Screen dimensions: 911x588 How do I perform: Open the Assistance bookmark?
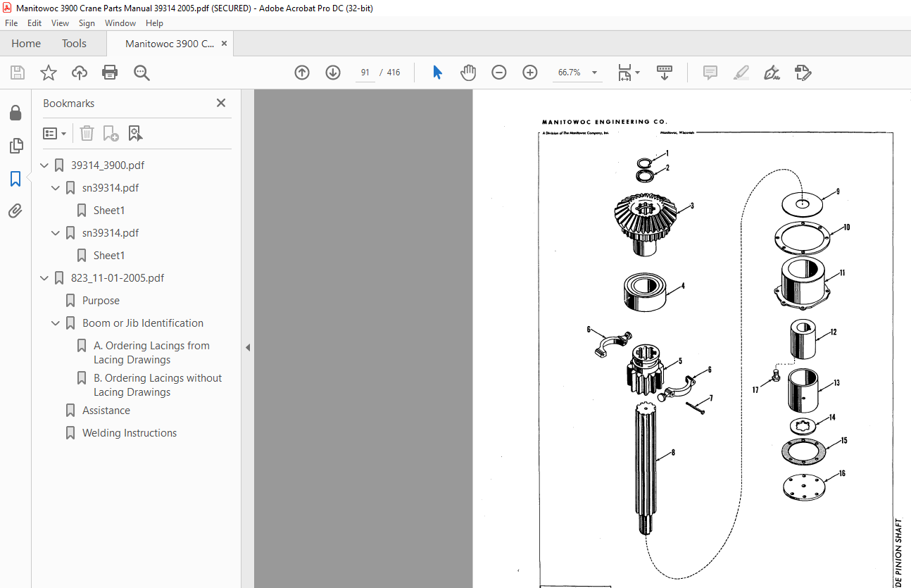[106, 411]
